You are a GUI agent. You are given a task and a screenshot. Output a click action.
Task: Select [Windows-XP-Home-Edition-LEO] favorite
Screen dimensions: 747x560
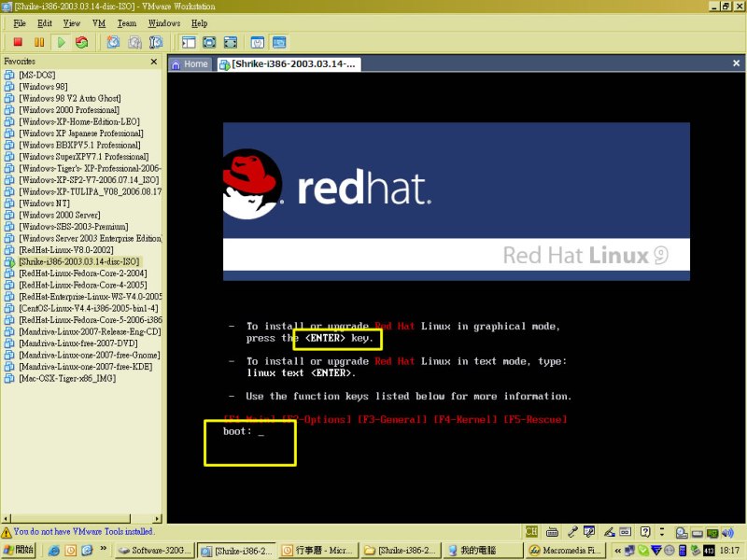point(79,121)
